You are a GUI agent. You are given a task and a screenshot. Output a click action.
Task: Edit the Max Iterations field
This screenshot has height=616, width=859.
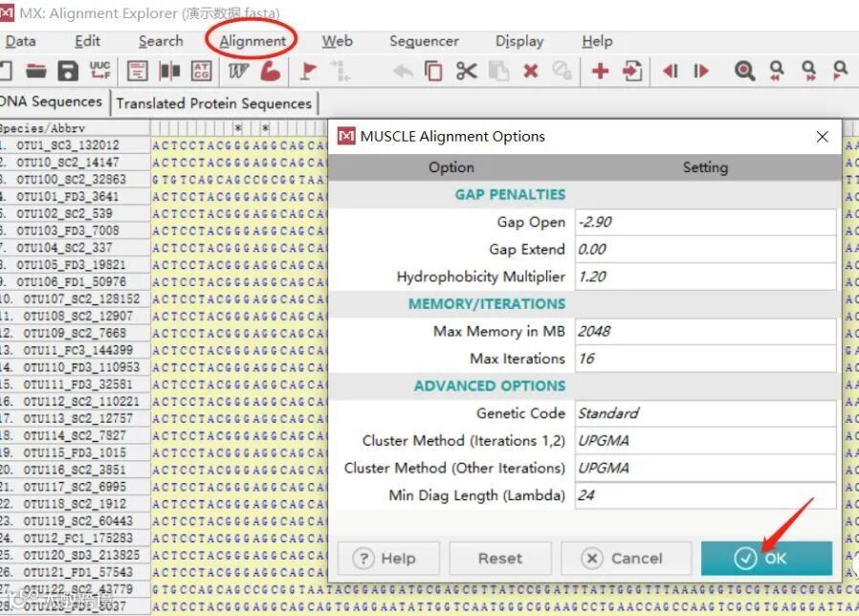[x=706, y=359]
